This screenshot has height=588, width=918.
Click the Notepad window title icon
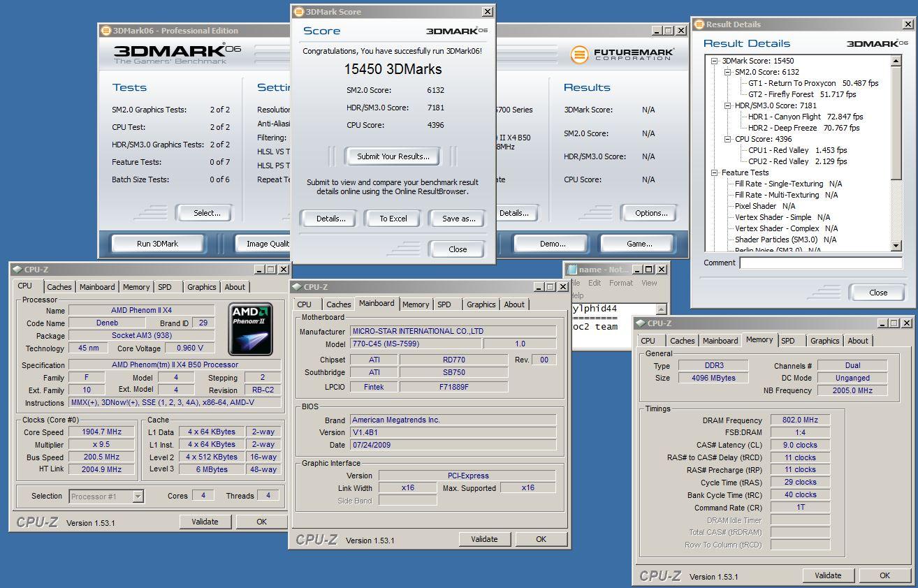coord(572,270)
